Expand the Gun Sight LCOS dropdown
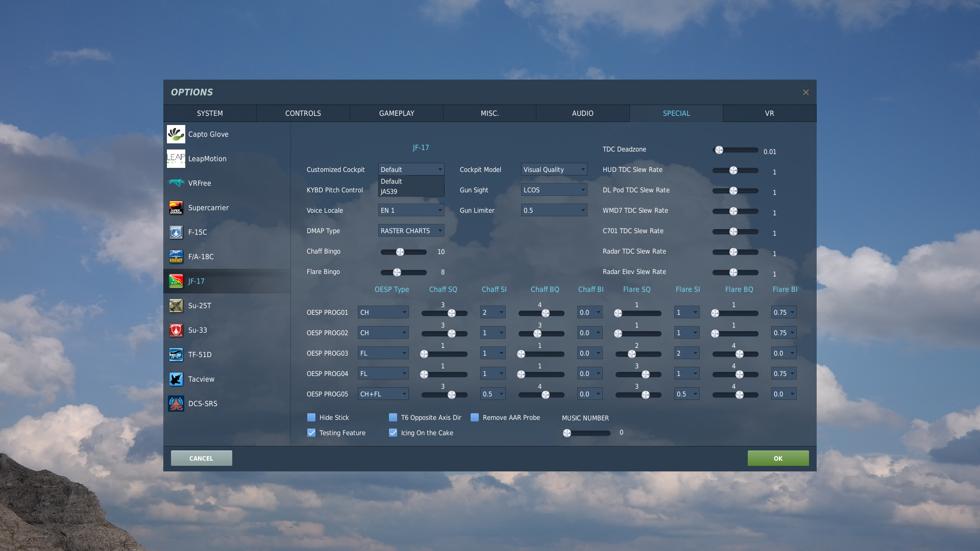 click(x=554, y=190)
